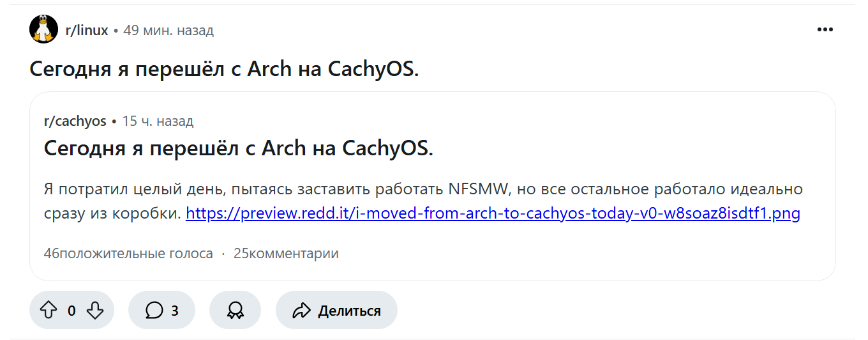The image size is (868, 340).
Task: Upvote the r/linux post
Action: pos(49,311)
